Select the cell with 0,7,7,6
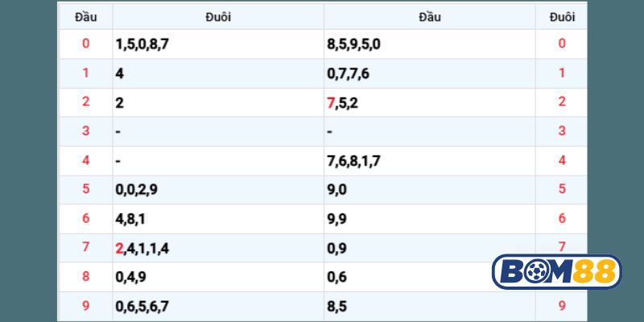The height and width of the screenshot is (322, 644). tap(348, 73)
